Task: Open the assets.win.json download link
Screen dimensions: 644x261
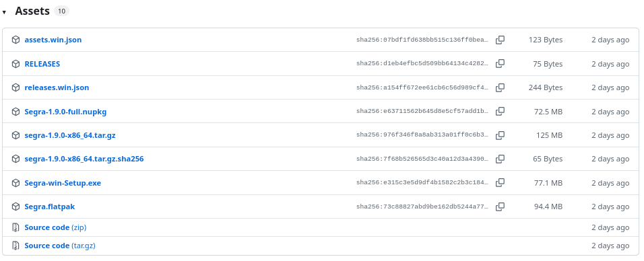Action: coord(53,40)
